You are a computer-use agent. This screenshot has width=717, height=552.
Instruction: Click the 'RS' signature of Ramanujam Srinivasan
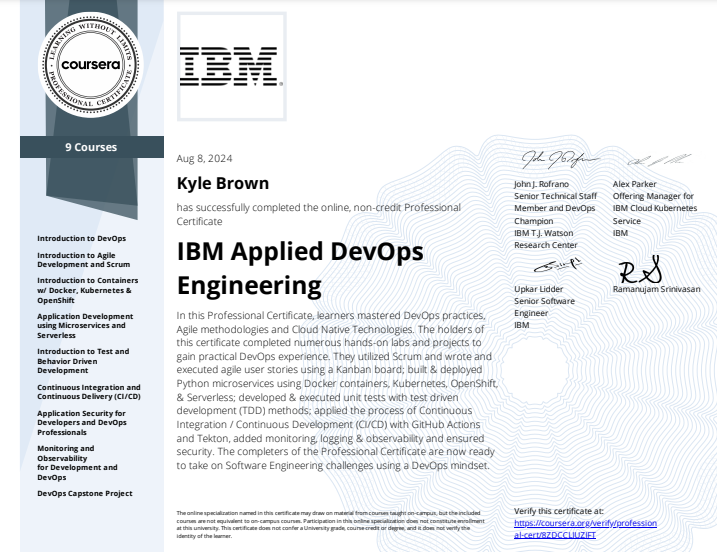click(x=640, y=270)
